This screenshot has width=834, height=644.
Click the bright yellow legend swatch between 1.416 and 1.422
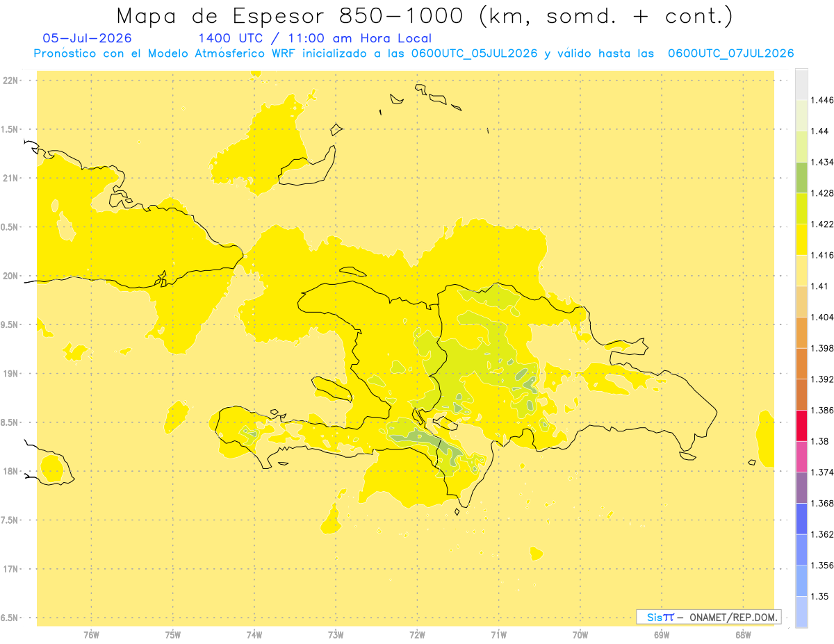click(801, 240)
